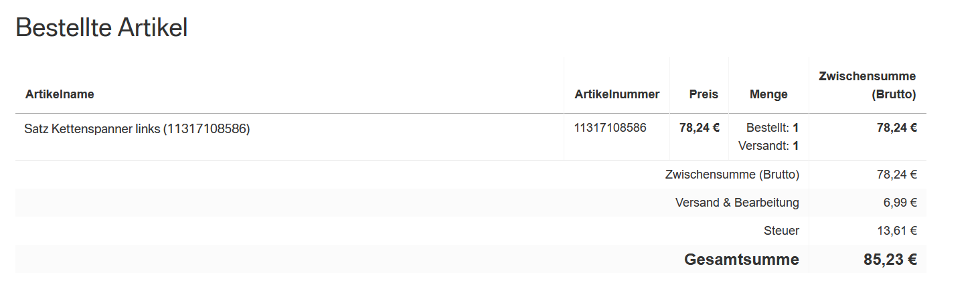Screen dimensions: 980x307
Task: Click the "Versandt: 1" quantity text
Action: point(768,145)
